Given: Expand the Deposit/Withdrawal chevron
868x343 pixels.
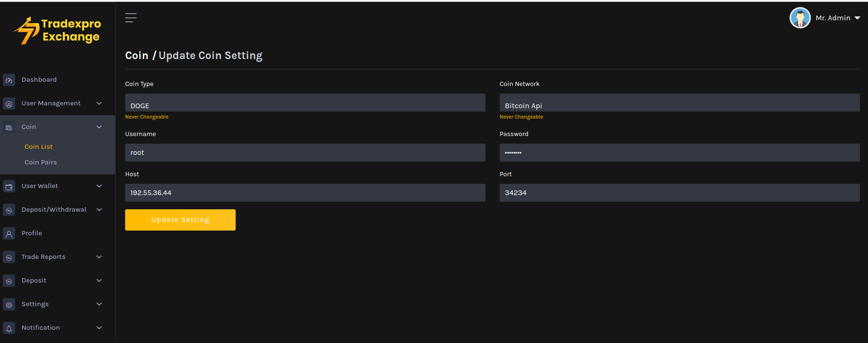Looking at the screenshot, I should point(99,210).
